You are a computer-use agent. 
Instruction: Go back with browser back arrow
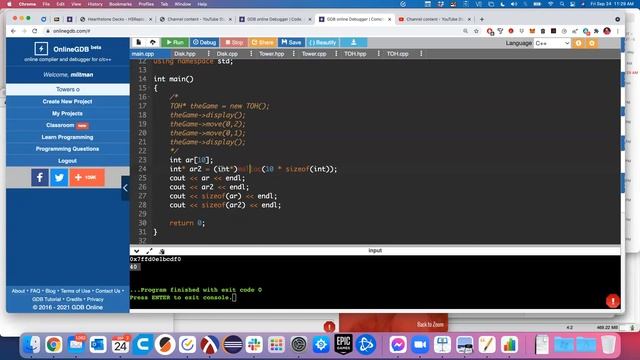(13, 31)
